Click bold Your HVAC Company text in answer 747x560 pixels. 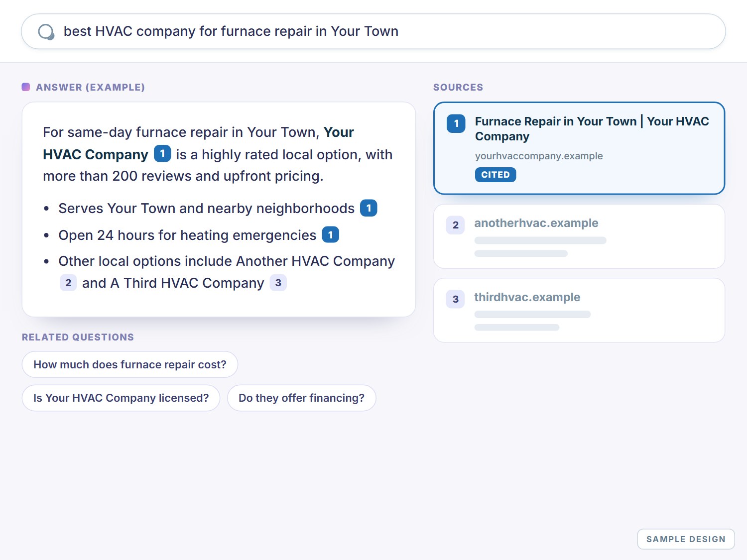[96, 154]
